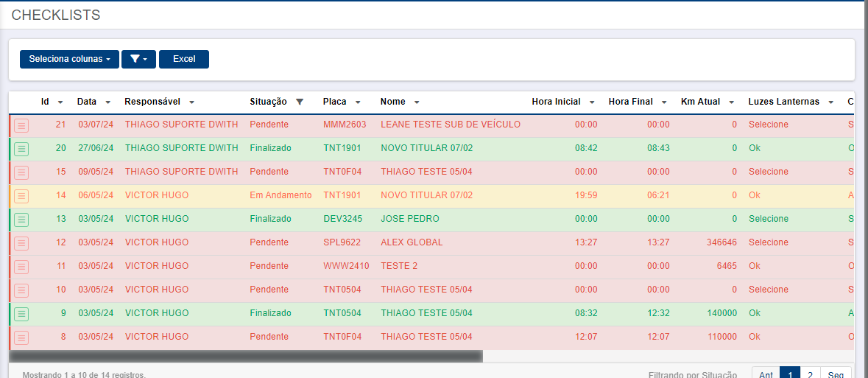Viewport: 868px width, 378px height.
Task: Click Km Atual value 140000
Action: 721,313
